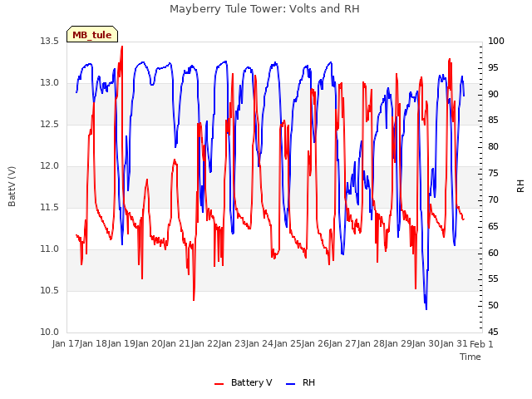
Task: Click the Jan 29 x-axis tick label
Action: (x=398, y=343)
